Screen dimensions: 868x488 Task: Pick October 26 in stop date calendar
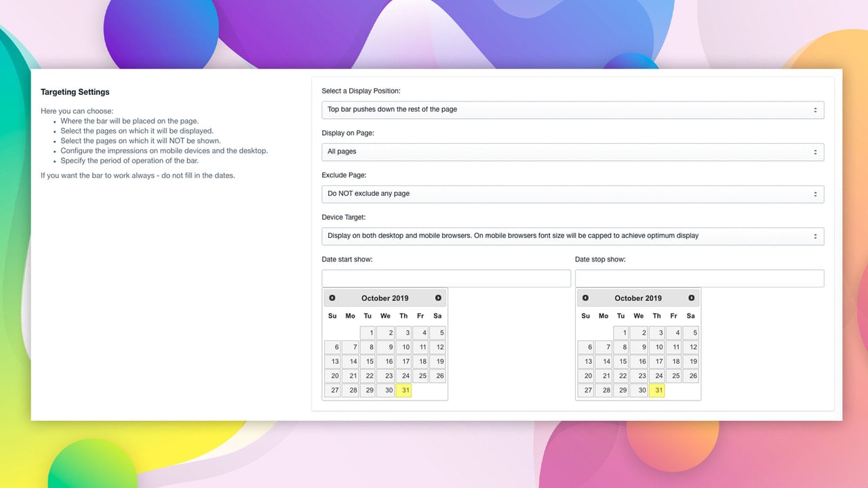(691, 375)
